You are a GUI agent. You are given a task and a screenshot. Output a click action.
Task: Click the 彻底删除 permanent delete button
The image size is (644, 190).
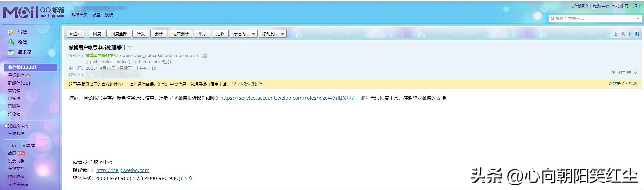pos(181,34)
